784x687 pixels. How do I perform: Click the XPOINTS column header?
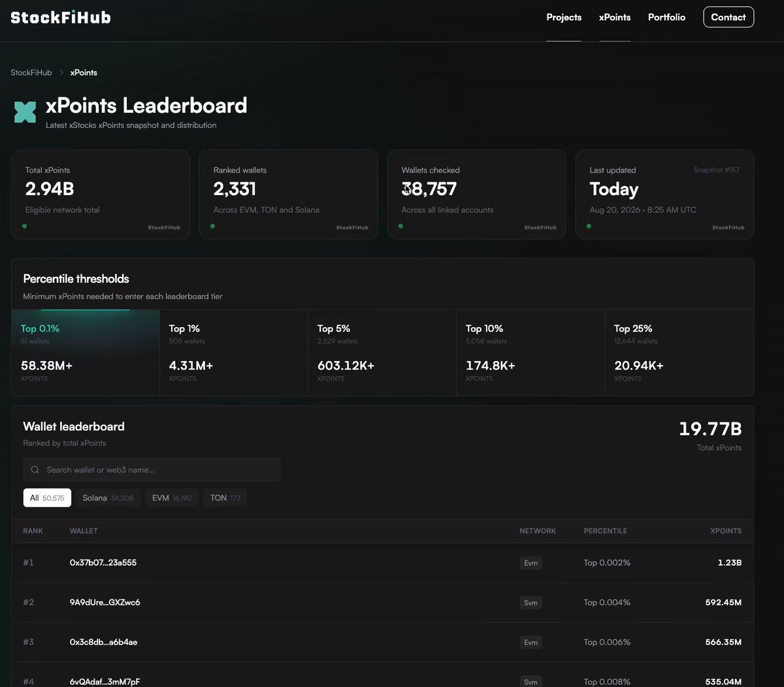click(x=726, y=531)
